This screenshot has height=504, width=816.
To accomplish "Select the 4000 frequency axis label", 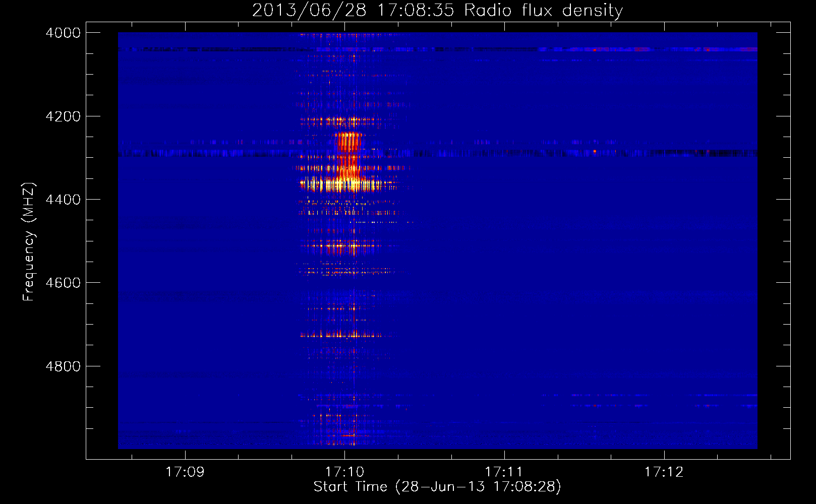I will pyautogui.click(x=63, y=33).
